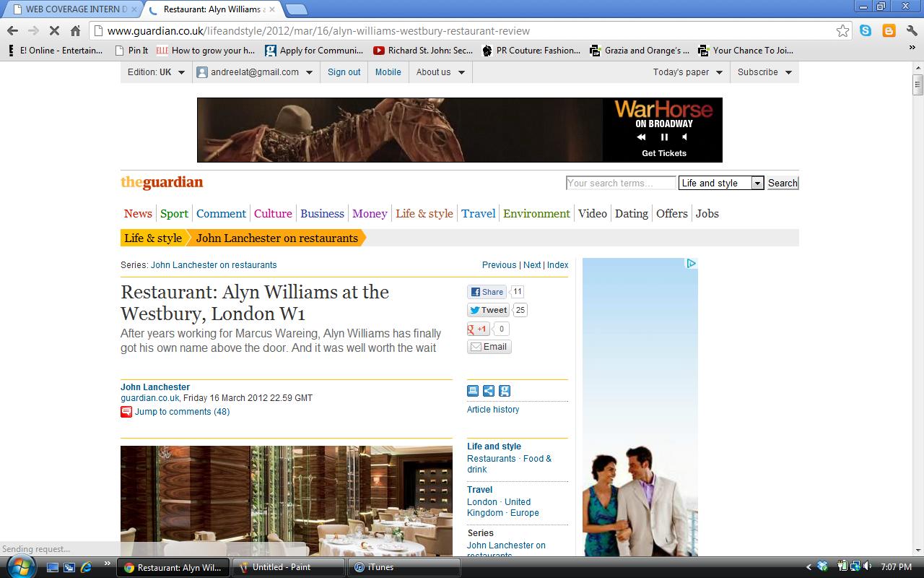Image resolution: width=924 pixels, height=578 pixels.
Task: Open the Culture section
Action: (273, 213)
